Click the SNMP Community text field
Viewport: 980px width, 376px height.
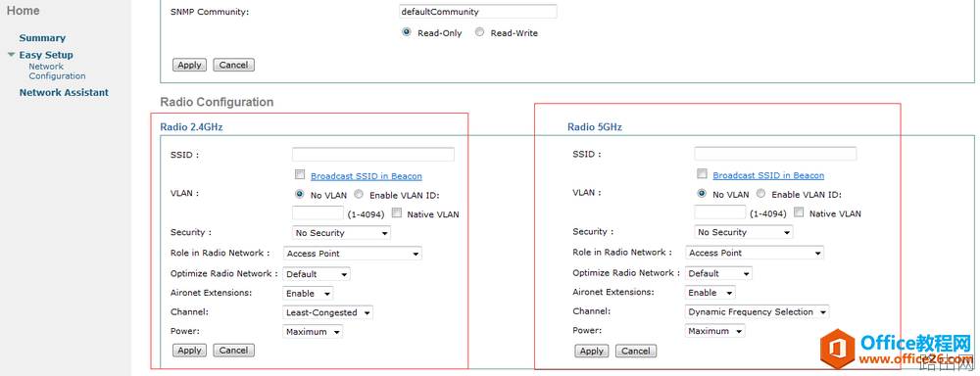(477, 11)
